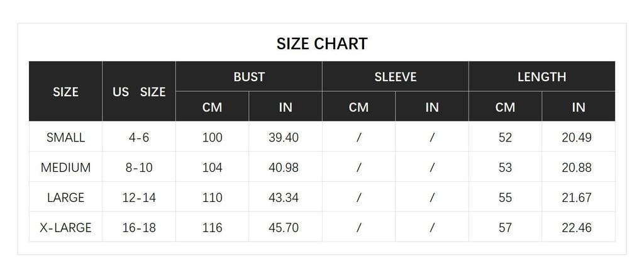Select the 16-18 US size cell
The width and height of the screenshot is (644, 273).
(x=139, y=228)
